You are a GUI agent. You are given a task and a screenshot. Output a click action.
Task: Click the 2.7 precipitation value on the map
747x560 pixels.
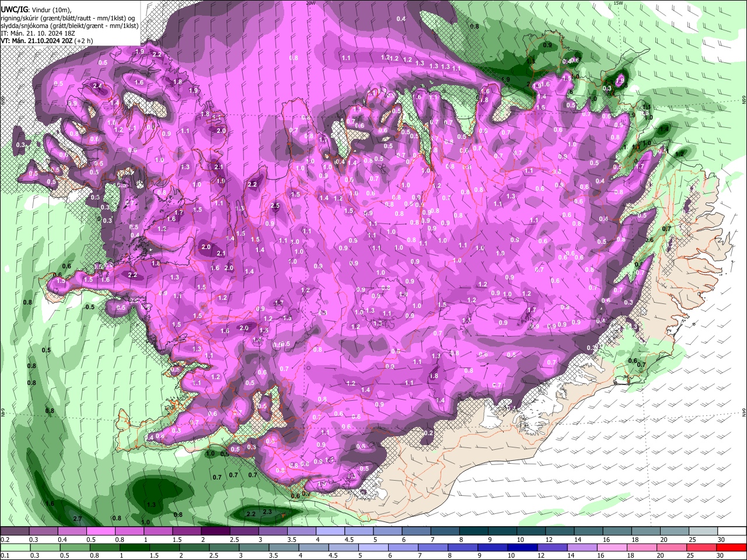[x=77, y=519]
